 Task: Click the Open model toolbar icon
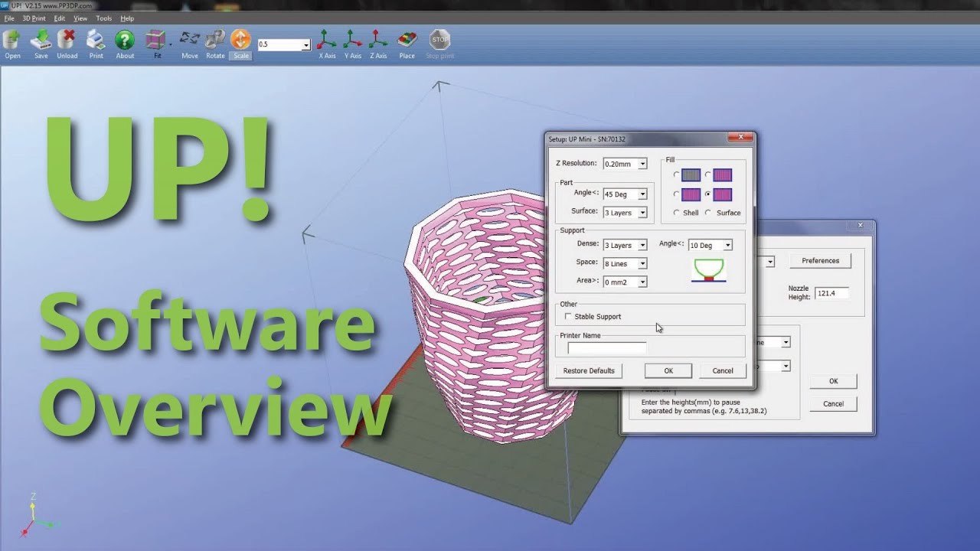coord(12,40)
